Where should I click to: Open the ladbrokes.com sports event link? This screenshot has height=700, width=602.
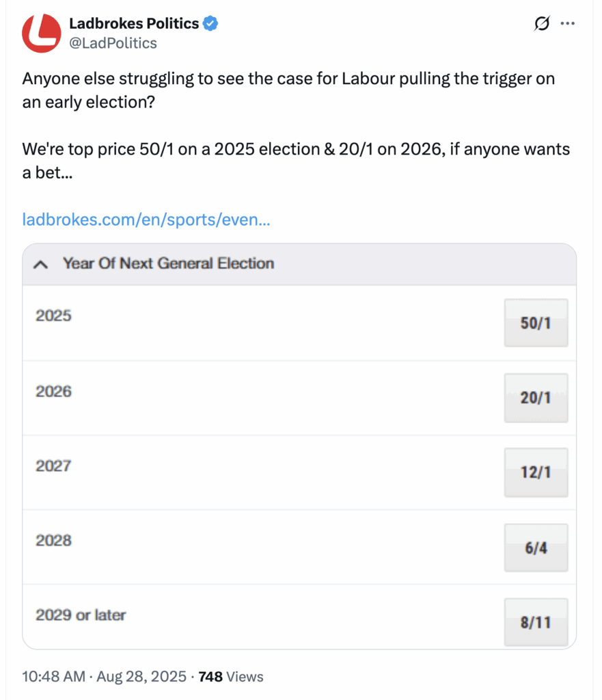click(146, 220)
